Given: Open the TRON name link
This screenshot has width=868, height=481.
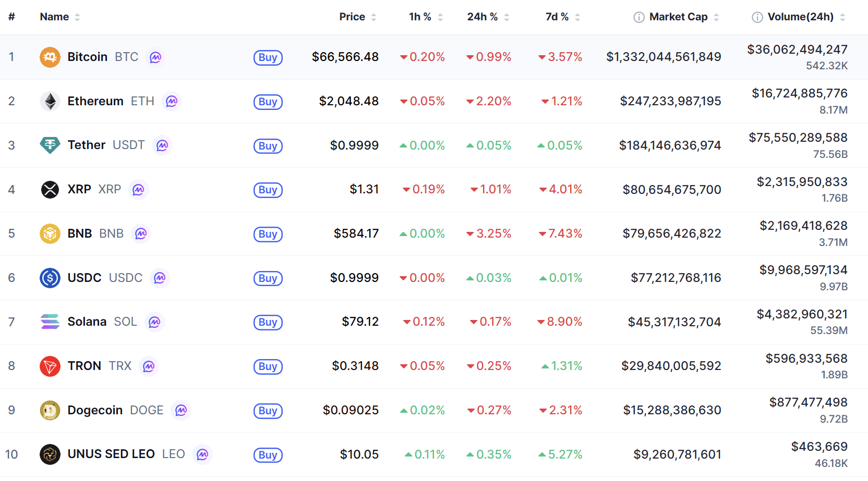Looking at the screenshot, I should tap(85, 366).
